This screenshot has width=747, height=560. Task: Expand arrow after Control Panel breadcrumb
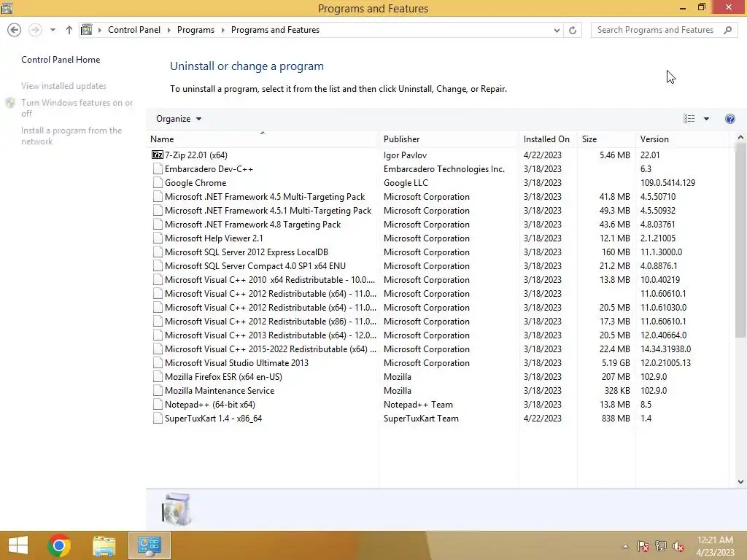pos(169,30)
